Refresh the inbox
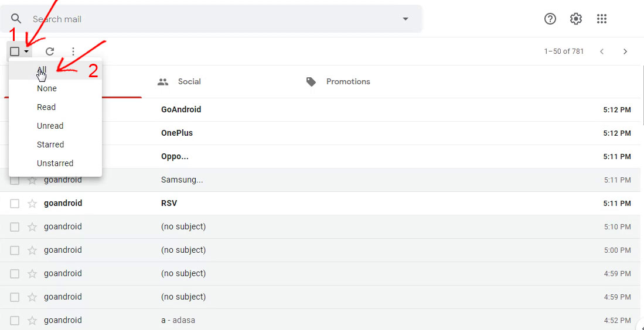Screen dimensions: 644x330 coord(50,51)
